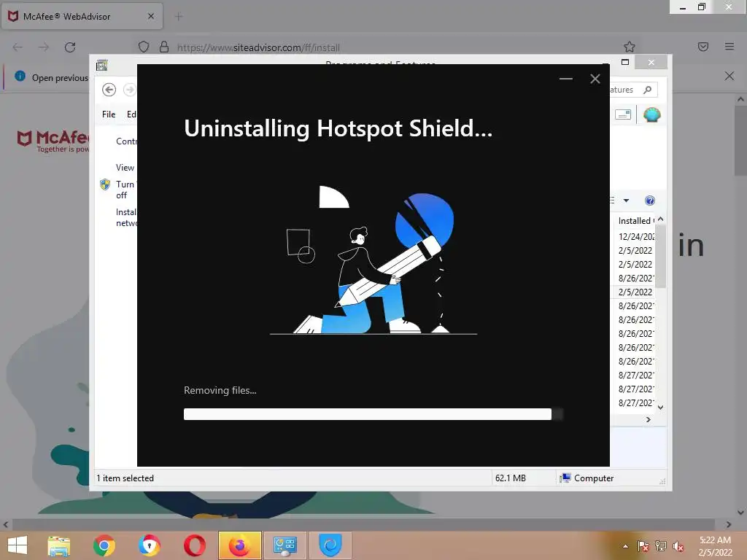Viewport: 747px width, 560px height.
Task: Click the taskbar clock showing 5:22 AM
Action: pos(715,546)
